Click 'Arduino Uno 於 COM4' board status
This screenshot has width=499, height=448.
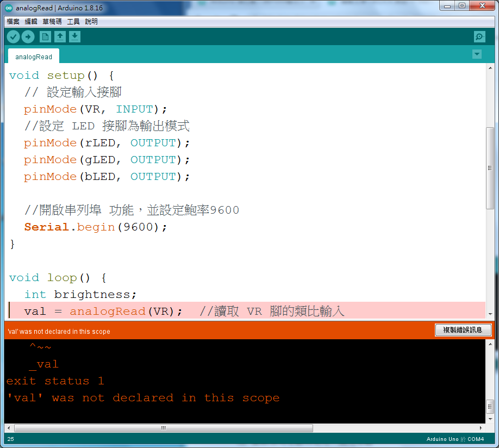455,439
